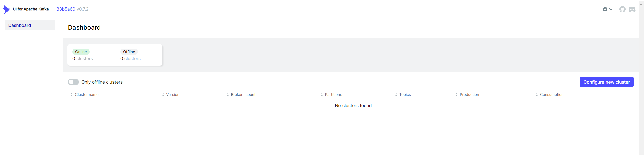Open the Discord community icon
The width and height of the screenshot is (644, 155).
click(632, 9)
